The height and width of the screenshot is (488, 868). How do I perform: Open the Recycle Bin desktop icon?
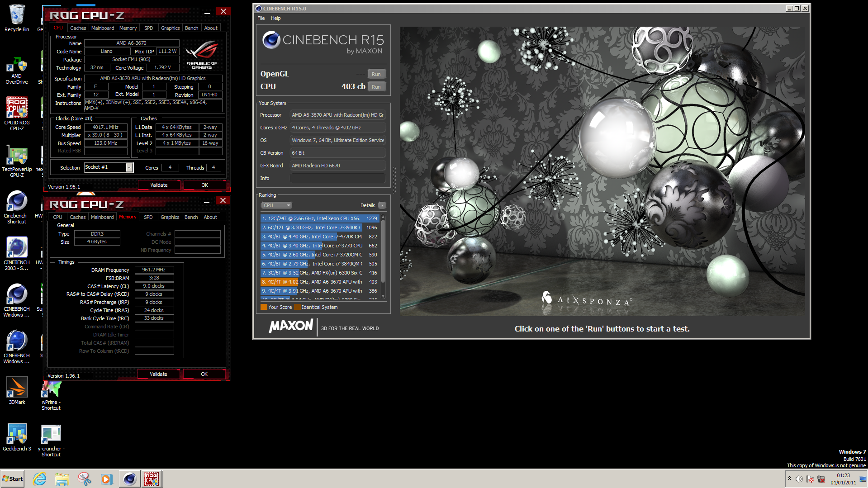click(x=17, y=18)
